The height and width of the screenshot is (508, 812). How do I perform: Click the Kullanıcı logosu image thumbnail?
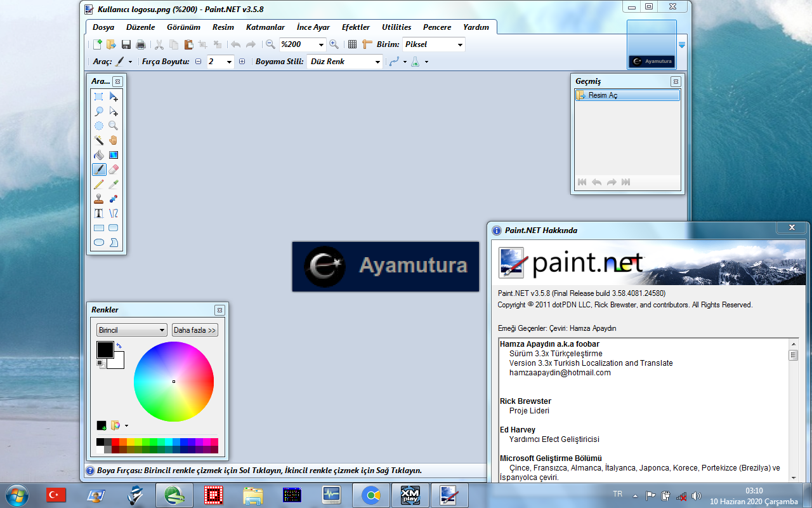(x=652, y=44)
